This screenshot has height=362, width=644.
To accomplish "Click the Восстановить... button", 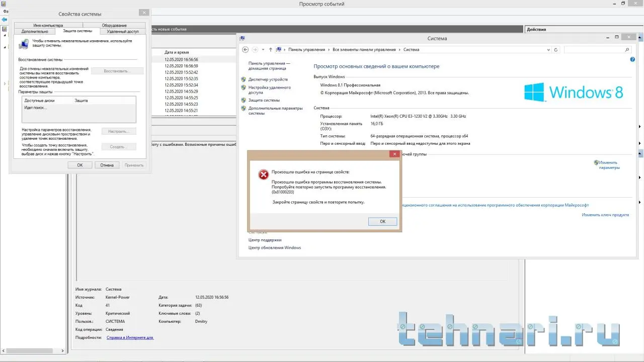I will point(117,71).
